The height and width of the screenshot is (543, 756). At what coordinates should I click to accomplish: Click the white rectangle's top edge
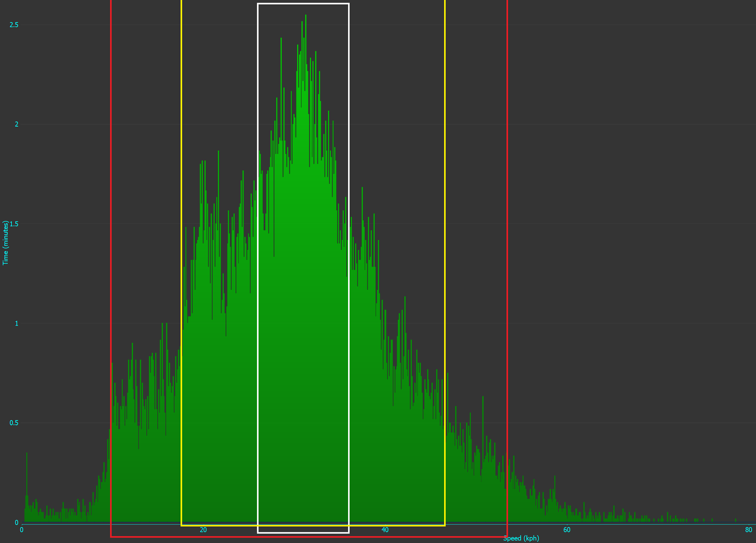[x=303, y=4]
